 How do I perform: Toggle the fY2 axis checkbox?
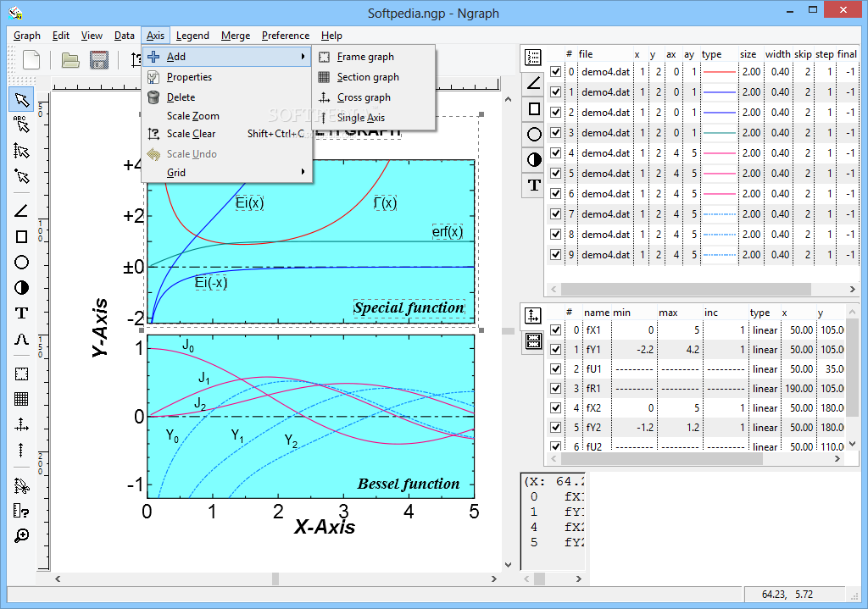click(x=555, y=428)
